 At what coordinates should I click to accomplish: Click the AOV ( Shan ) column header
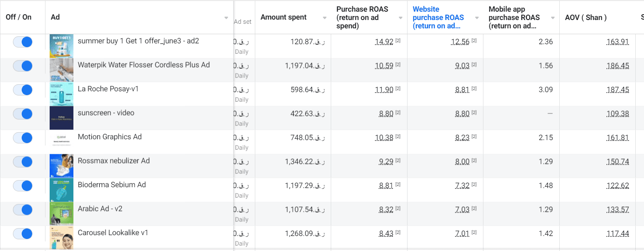point(586,18)
